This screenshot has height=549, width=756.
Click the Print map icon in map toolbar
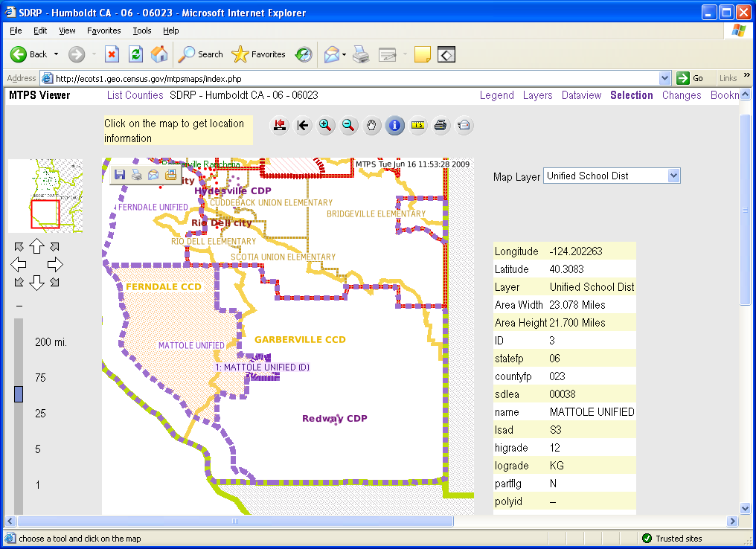coord(441,126)
